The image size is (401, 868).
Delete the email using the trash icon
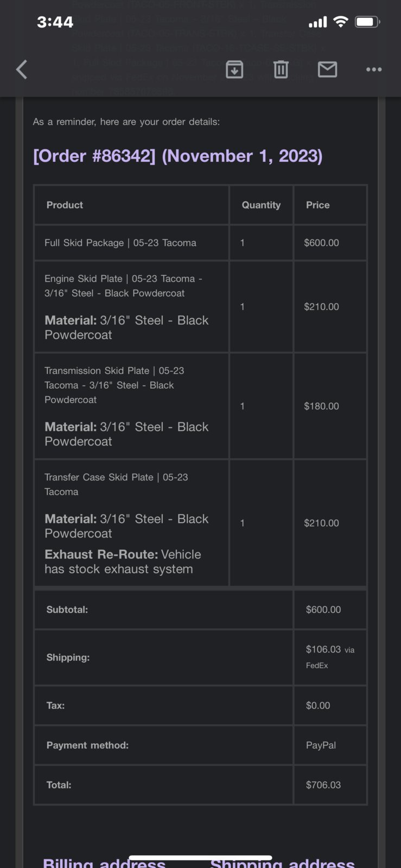pos(281,69)
